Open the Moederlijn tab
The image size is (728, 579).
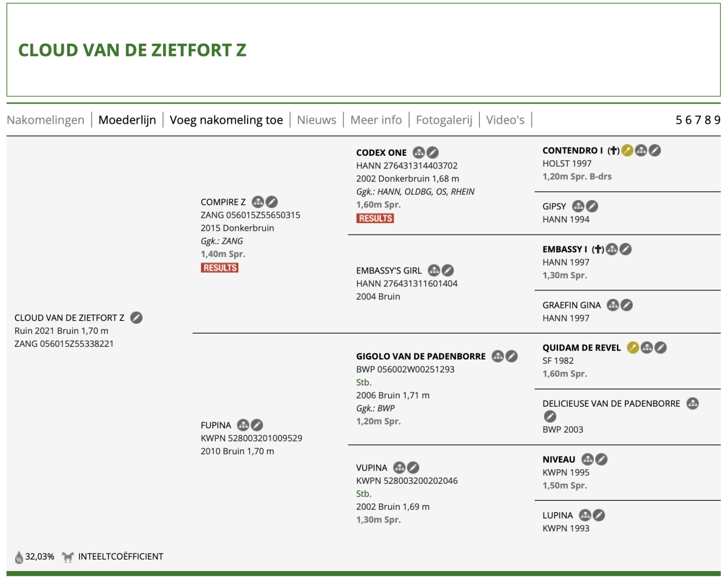pyautogui.click(x=127, y=119)
